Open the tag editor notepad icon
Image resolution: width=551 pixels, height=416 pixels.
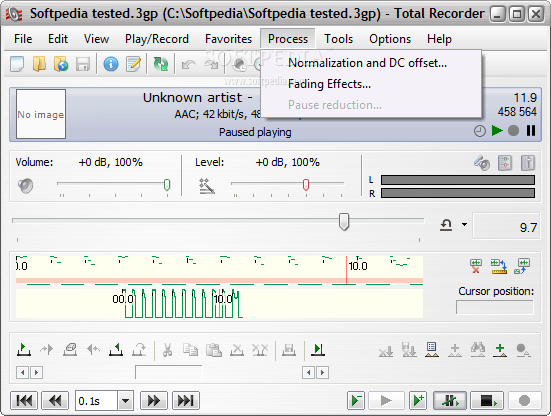click(x=133, y=64)
